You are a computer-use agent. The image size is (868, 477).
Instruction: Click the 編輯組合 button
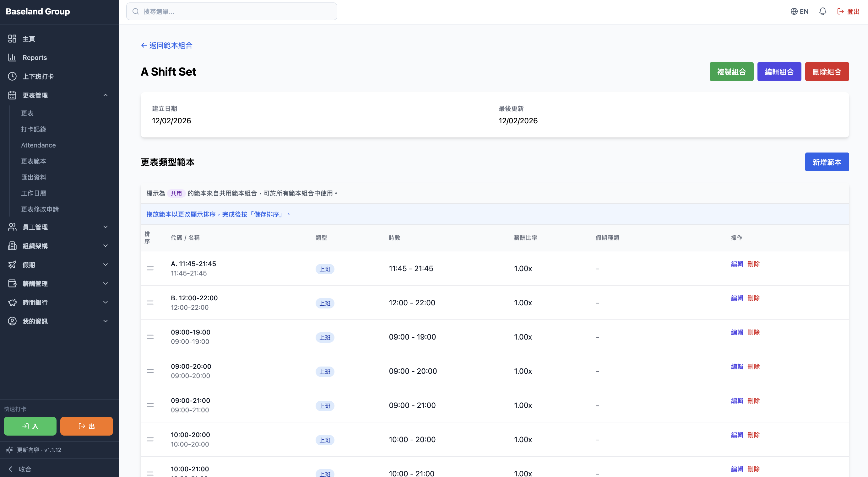point(779,71)
